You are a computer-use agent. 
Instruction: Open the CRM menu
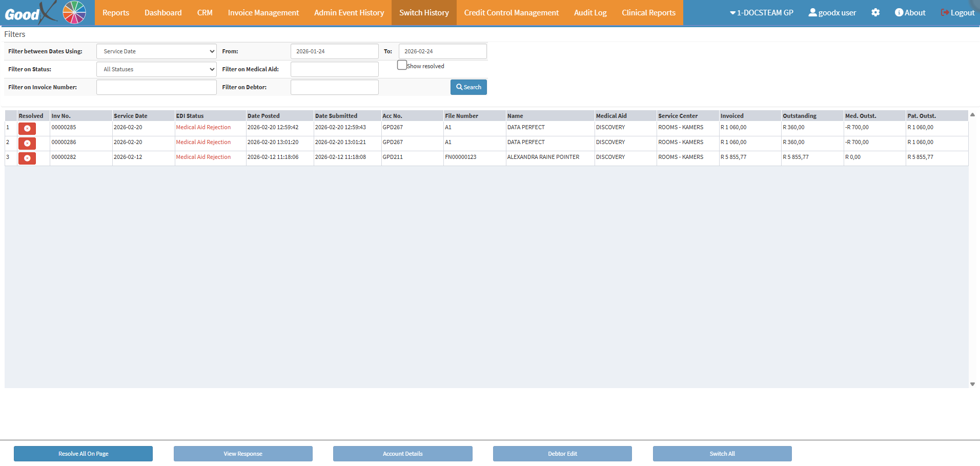point(205,12)
